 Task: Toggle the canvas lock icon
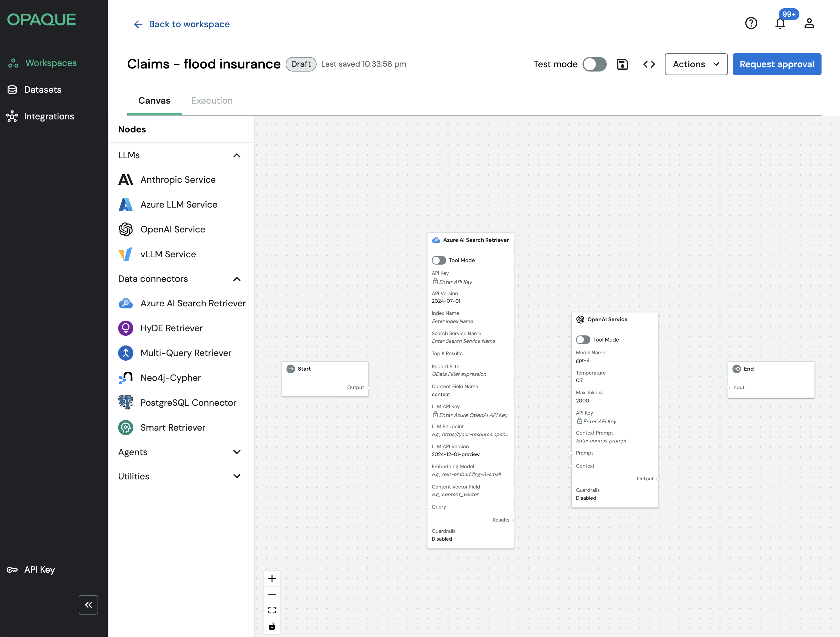pos(272,626)
